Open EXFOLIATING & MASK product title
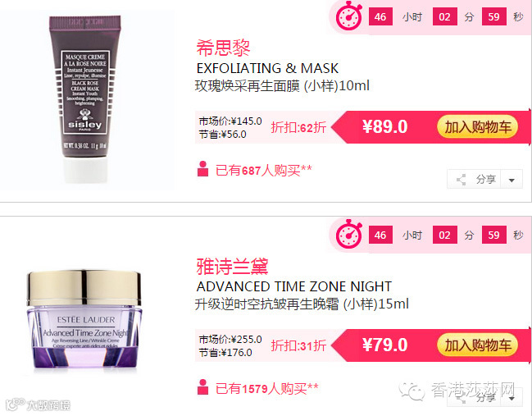This screenshot has height=416, width=532. [x=267, y=68]
